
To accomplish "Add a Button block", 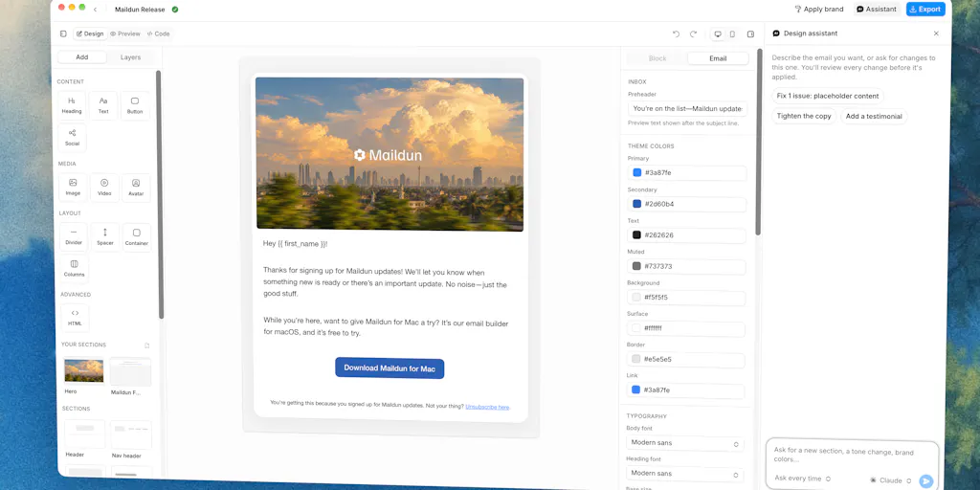I will (x=135, y=105).
